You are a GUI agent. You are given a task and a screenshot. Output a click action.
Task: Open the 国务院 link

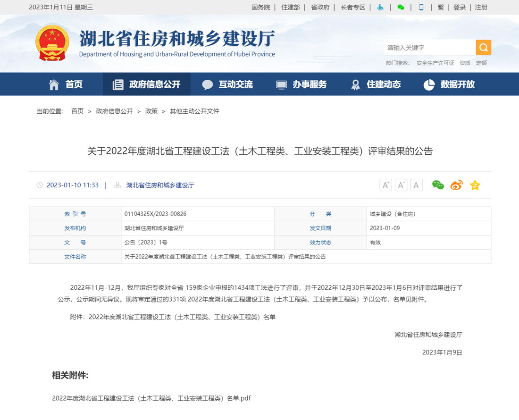click(261, 7)
